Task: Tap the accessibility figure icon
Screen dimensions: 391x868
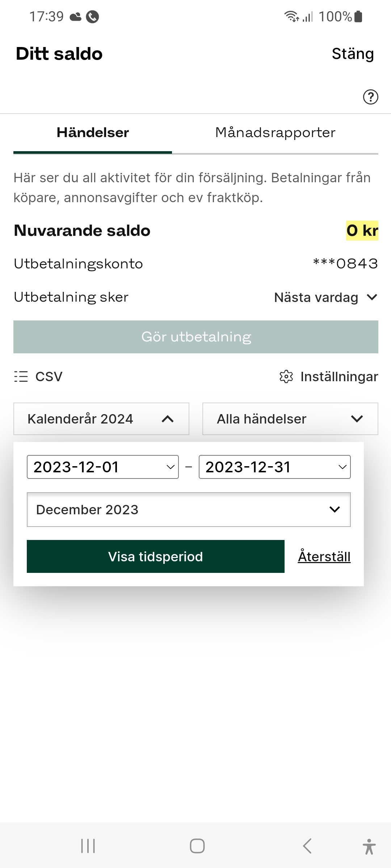Action: tap(369, 846)
